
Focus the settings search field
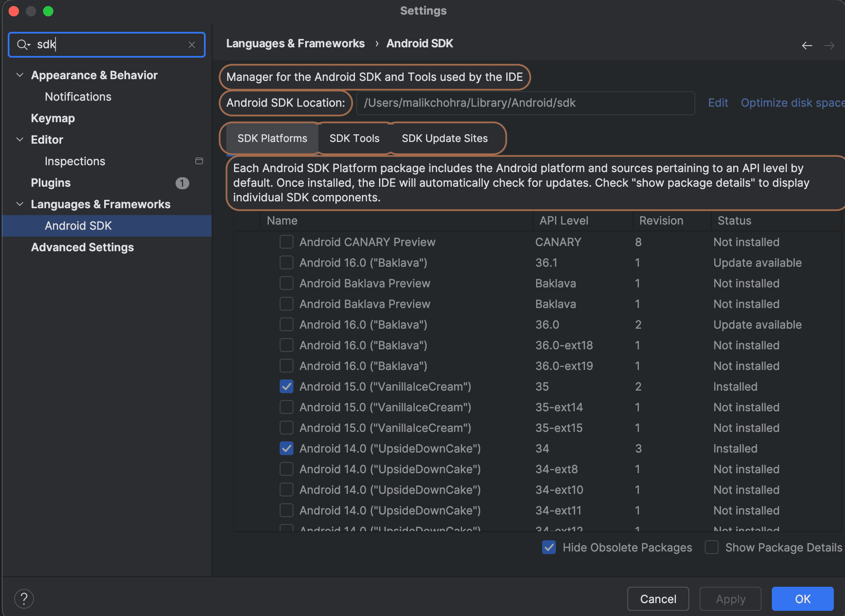coord(107,45)
